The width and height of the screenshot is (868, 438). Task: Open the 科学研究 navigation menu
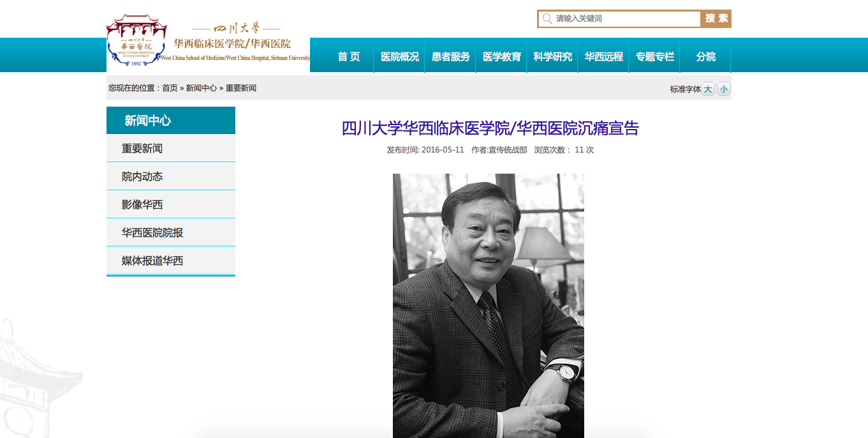click(x=552, y=56)
